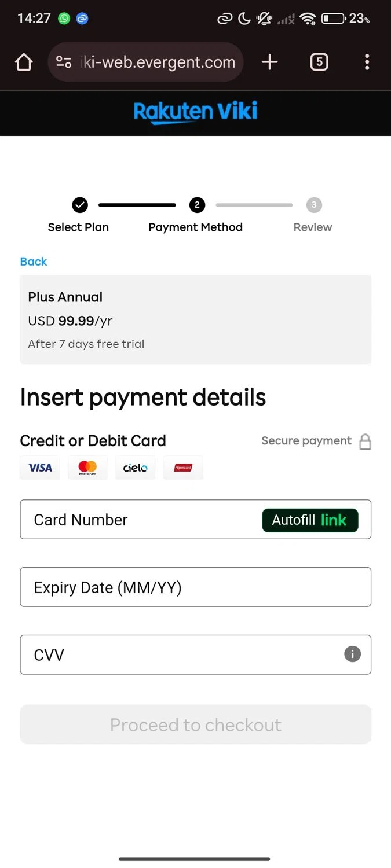Open site info icon in address bar
This screenshot has height=868, width=391.
[64, 62]
